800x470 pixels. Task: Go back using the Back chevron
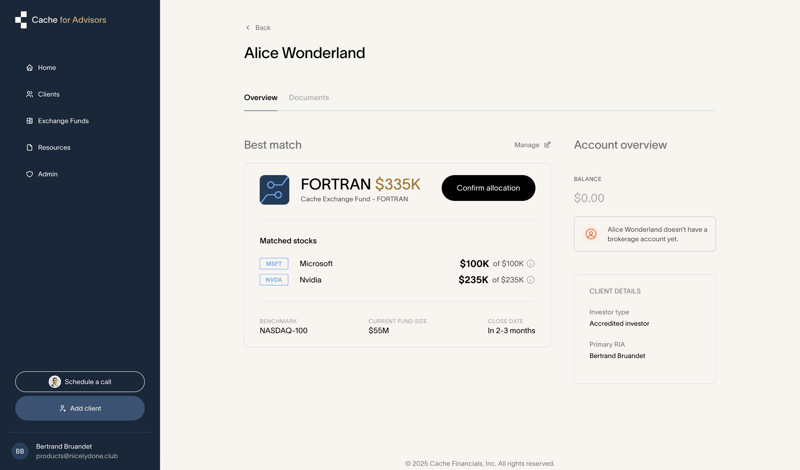click(249, 28)
